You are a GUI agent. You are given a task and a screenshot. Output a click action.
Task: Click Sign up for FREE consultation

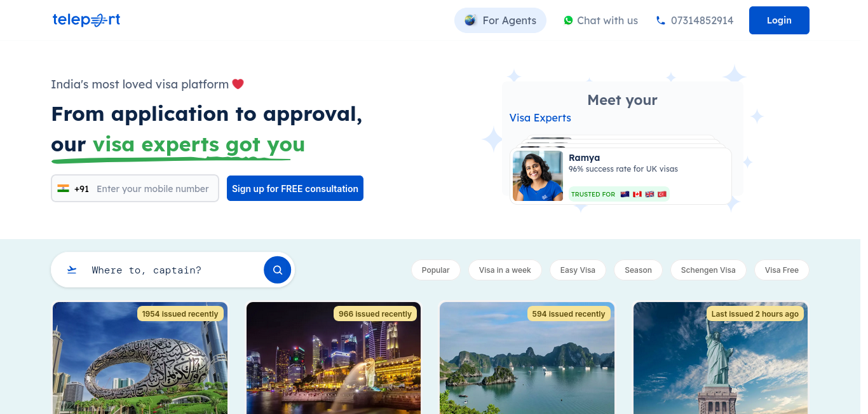295,188
